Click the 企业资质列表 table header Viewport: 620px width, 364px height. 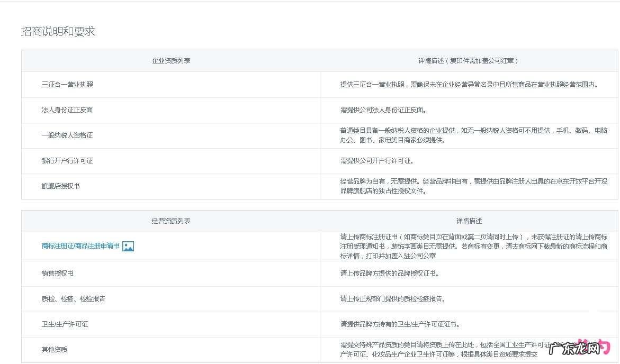coord(170,60)
